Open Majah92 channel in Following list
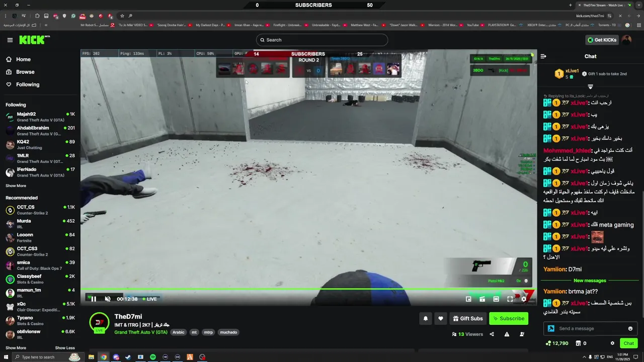The height and width of the screenshot is (362, 644). 40,117
